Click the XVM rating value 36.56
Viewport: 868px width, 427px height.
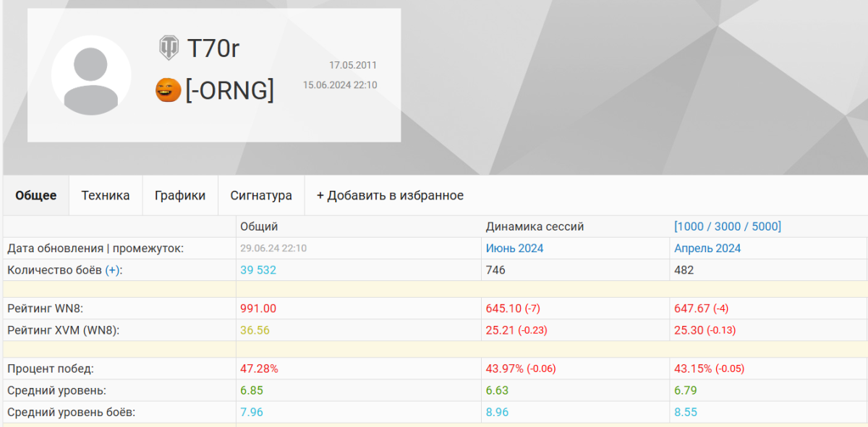click(x=255, y=330)
